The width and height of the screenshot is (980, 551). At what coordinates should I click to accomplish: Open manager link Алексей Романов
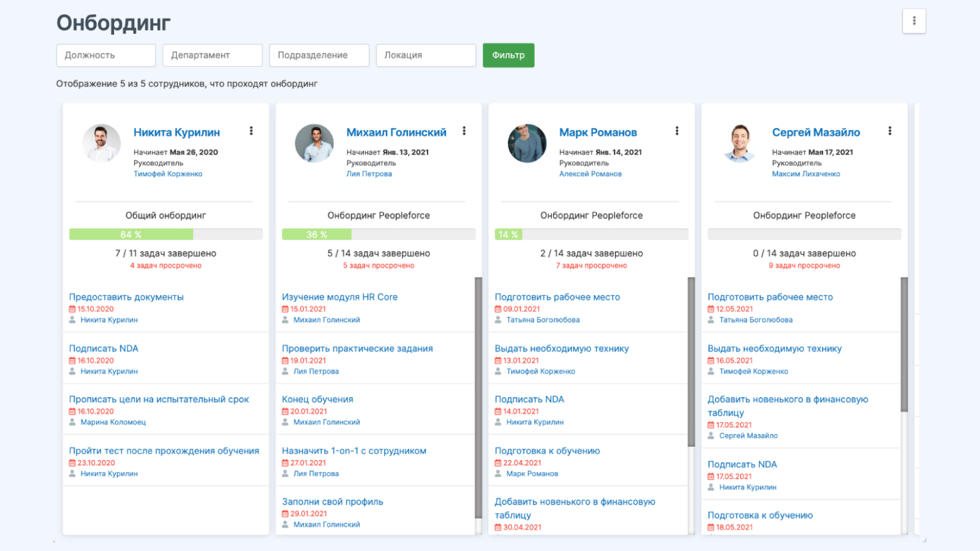[x=590, y=174]
